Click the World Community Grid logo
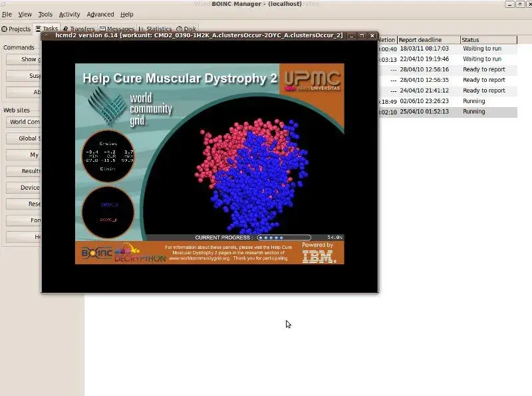This screenshot has height=396, width=532. [130, 107]
